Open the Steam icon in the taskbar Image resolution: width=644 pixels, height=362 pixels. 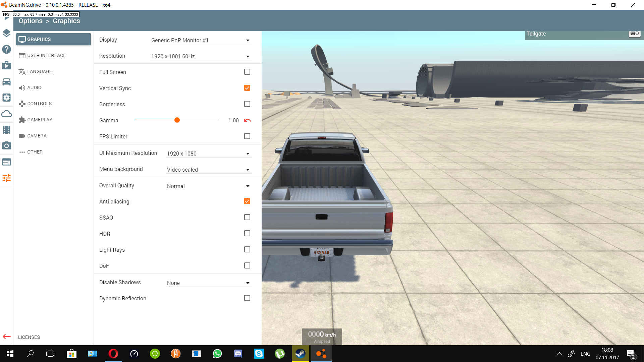(300, 354)
